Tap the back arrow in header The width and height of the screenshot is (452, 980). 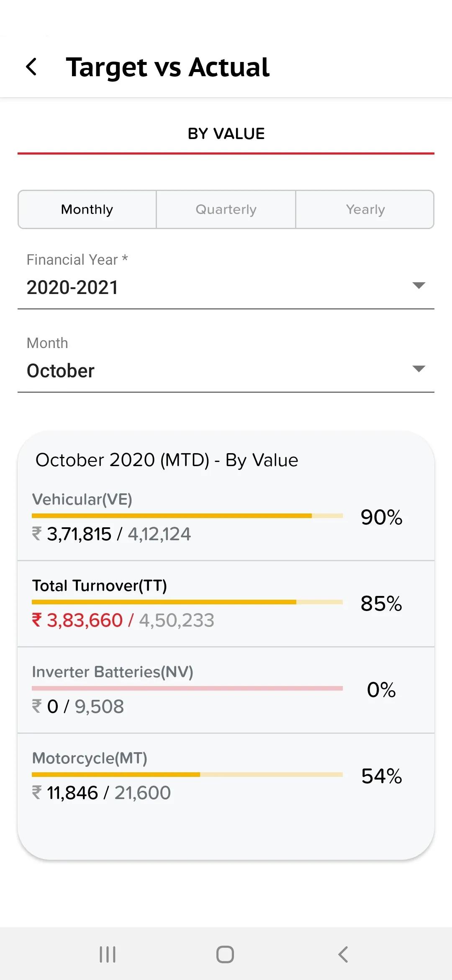(x=32, y=67)
